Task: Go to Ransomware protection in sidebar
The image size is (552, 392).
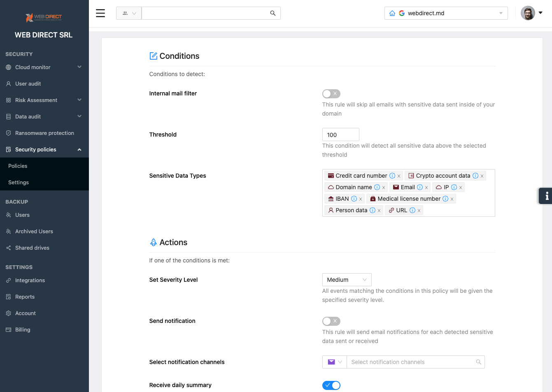Action: (44, 133)
